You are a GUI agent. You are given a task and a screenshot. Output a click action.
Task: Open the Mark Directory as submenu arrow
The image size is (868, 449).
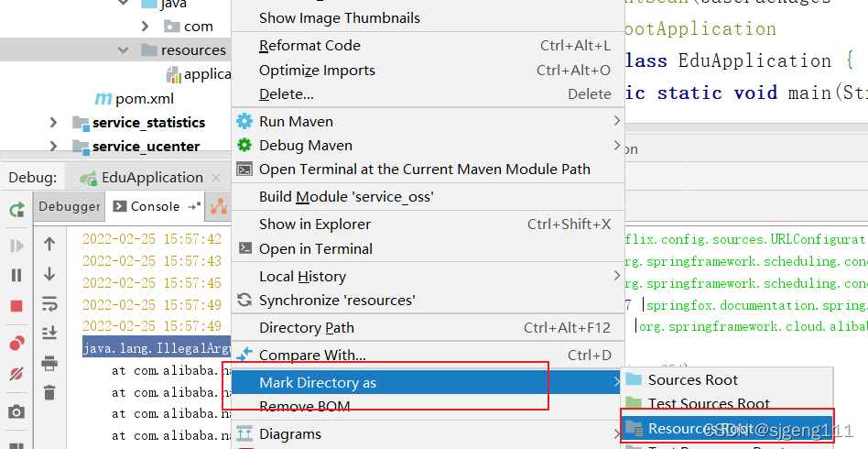click(x=617, y=382)
